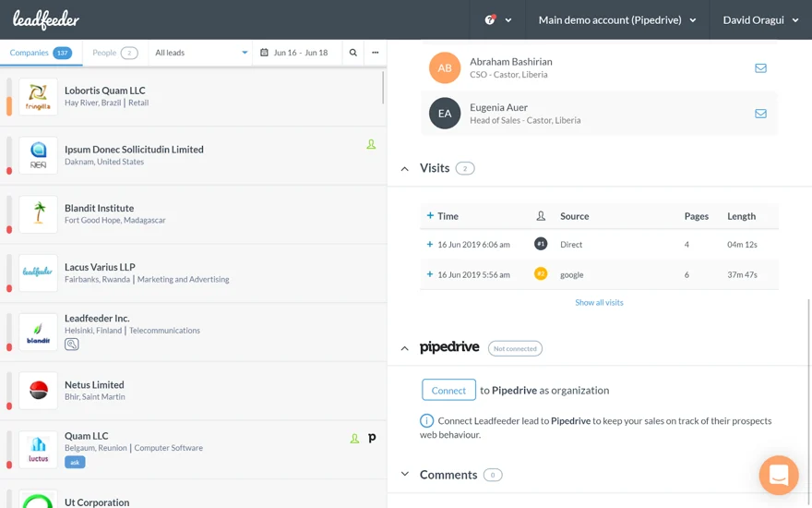Viewport: 812px width, 508px height.
Task: Click the green person icon on Quam LLC row
Action: [x=354, y=439]
